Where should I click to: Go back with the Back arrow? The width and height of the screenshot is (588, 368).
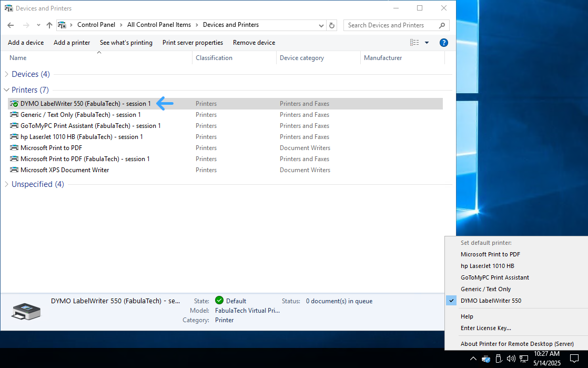tap(11, 25)
